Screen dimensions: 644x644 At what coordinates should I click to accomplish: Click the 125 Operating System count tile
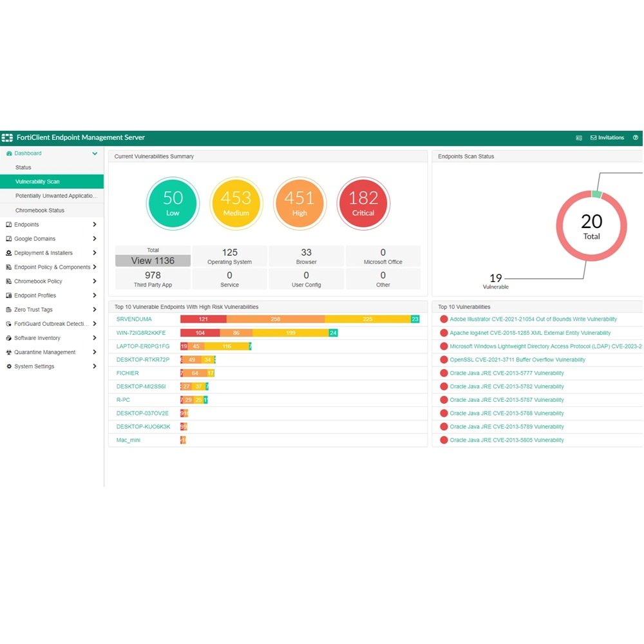(230, 256)
